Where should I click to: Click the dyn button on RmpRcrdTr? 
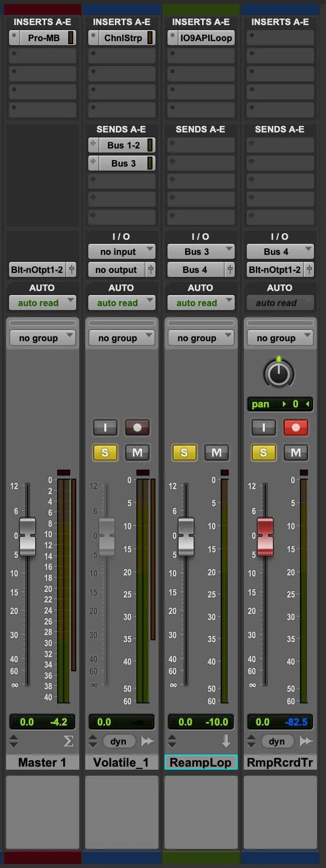click(277, 741)
